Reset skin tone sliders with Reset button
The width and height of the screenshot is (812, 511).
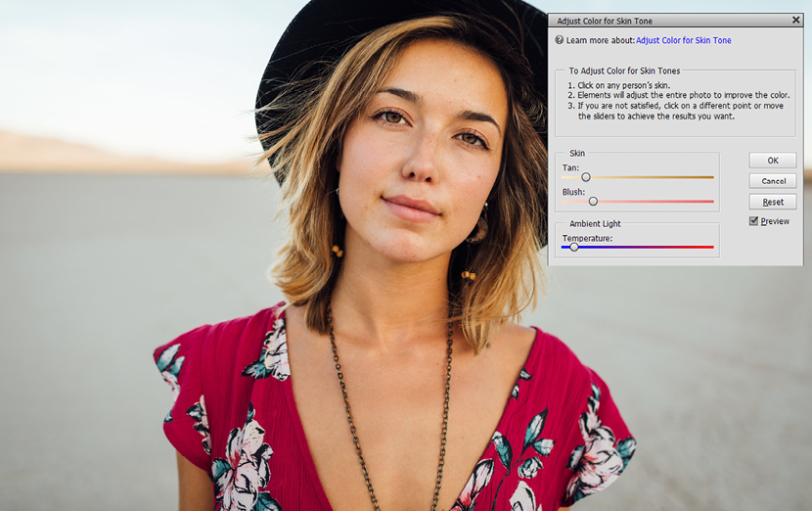[x=773, y=202]
